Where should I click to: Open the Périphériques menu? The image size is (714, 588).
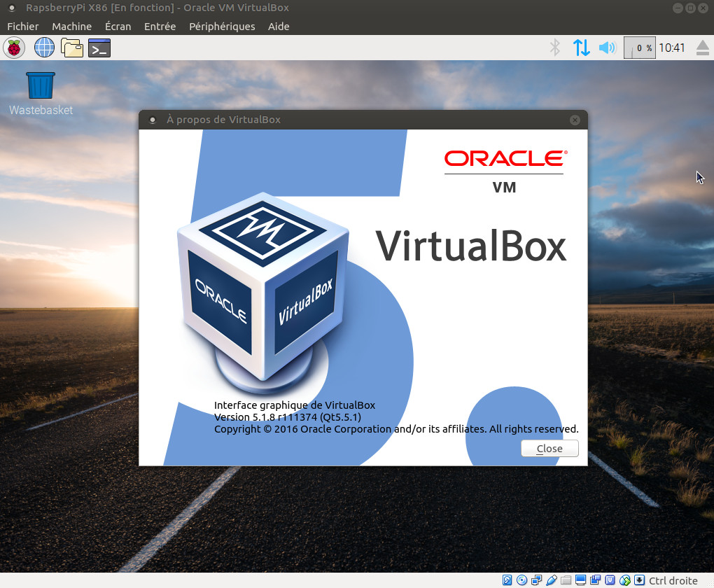pyautogui.click(x=222, y=27)
